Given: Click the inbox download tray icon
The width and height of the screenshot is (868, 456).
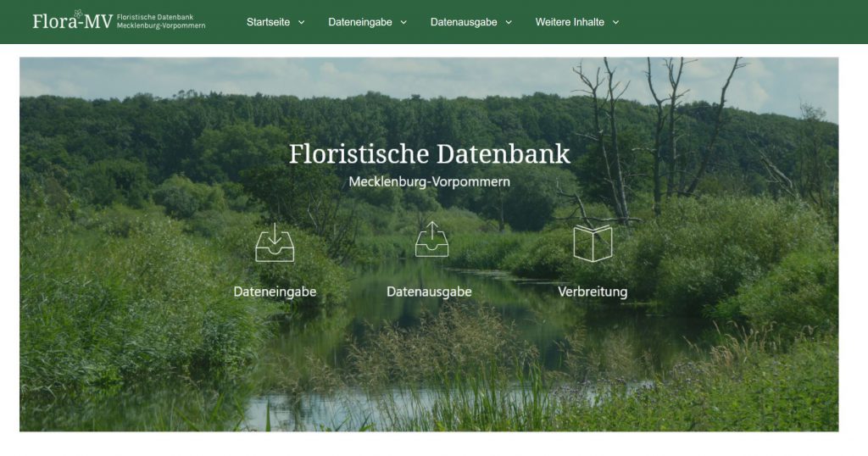Looking at the screenshot, I should click(275, 242).
